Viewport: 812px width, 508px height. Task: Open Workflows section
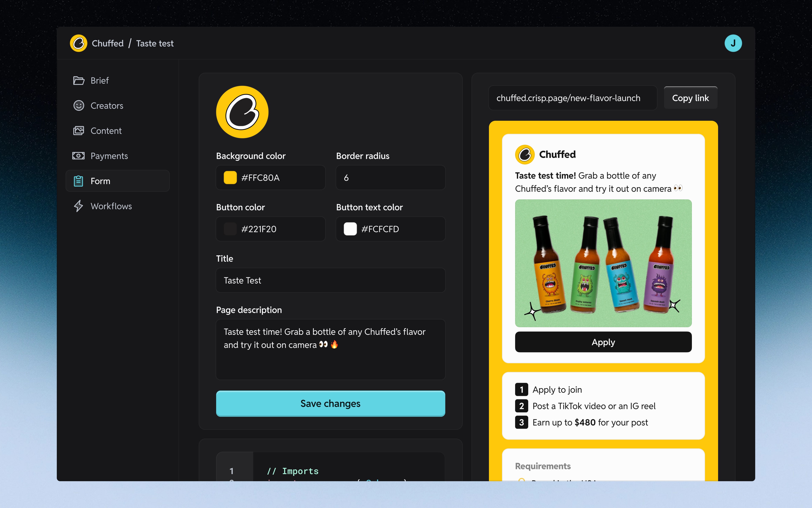click(117, 206)
